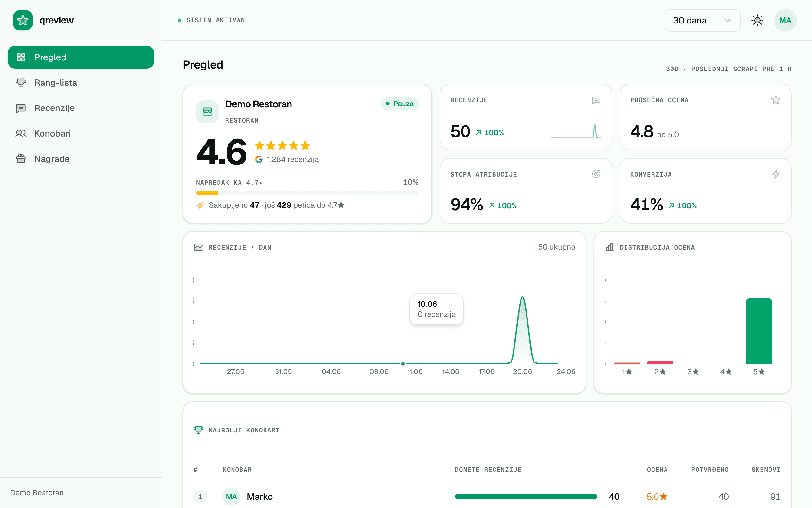Click the gift icon beside Nagrade
The image size is (812, 508).
click(x=21, y=158)
